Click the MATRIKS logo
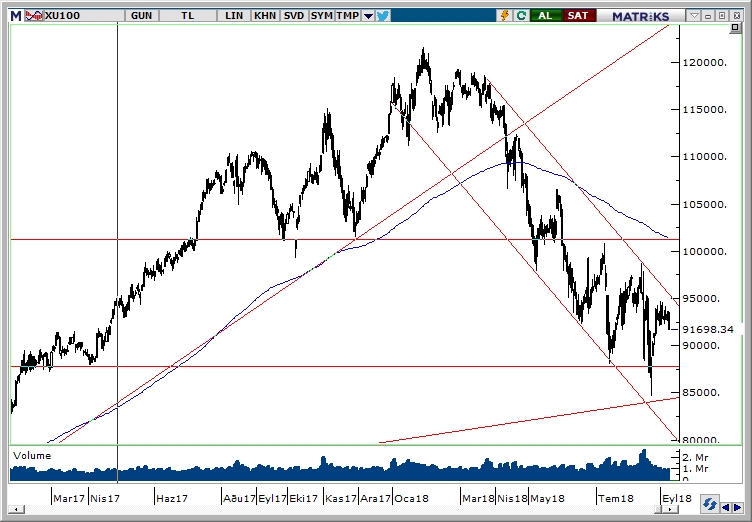 coord(640,16)
